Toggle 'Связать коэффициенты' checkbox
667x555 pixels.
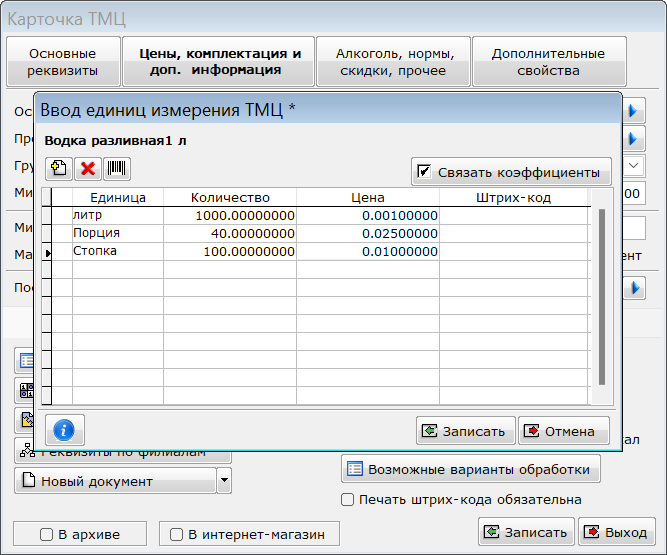[424, 171]
